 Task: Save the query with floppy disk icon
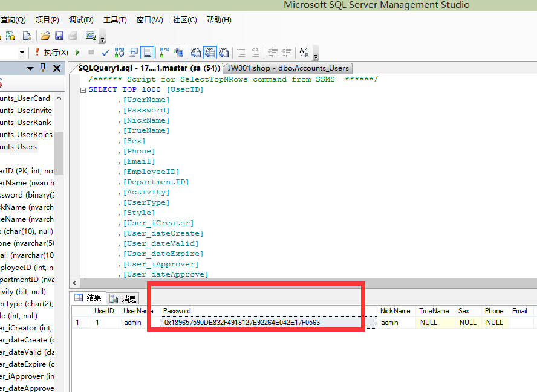[x=59, y=36]
